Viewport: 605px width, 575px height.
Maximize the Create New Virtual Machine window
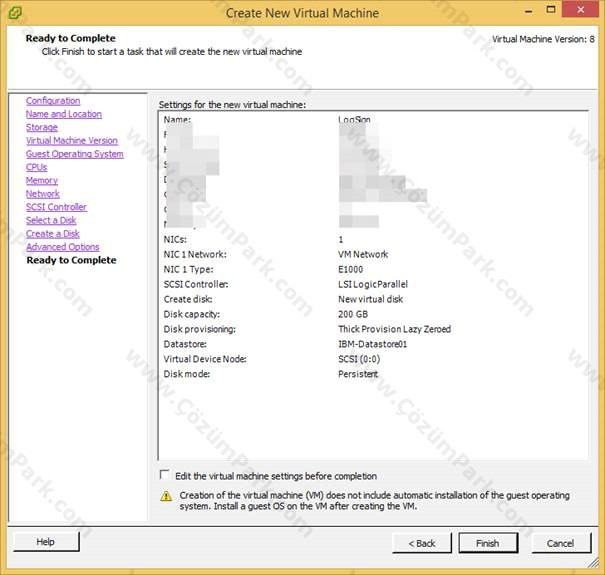551,10
